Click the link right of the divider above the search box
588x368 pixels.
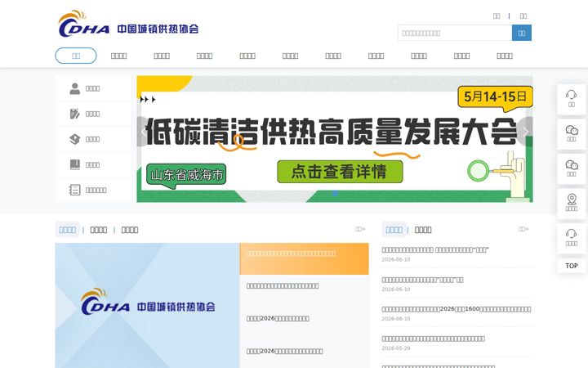pyautogui.click(x=523, y=16)
